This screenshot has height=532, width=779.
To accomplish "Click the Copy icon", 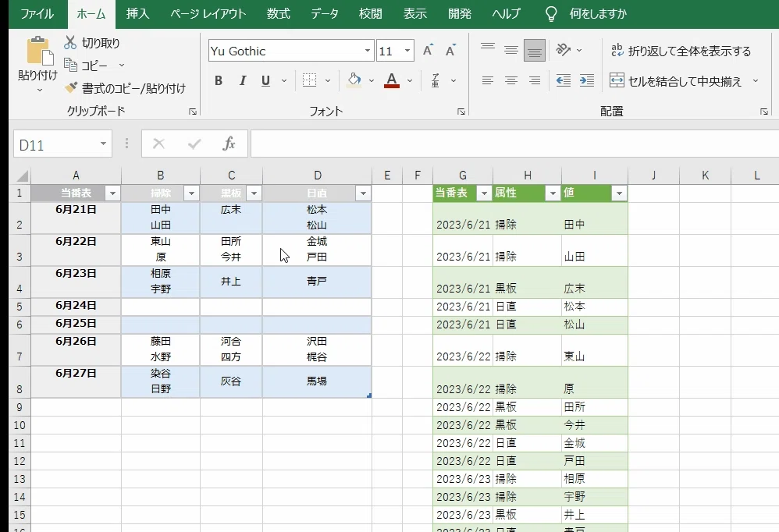I will point(70,65).
